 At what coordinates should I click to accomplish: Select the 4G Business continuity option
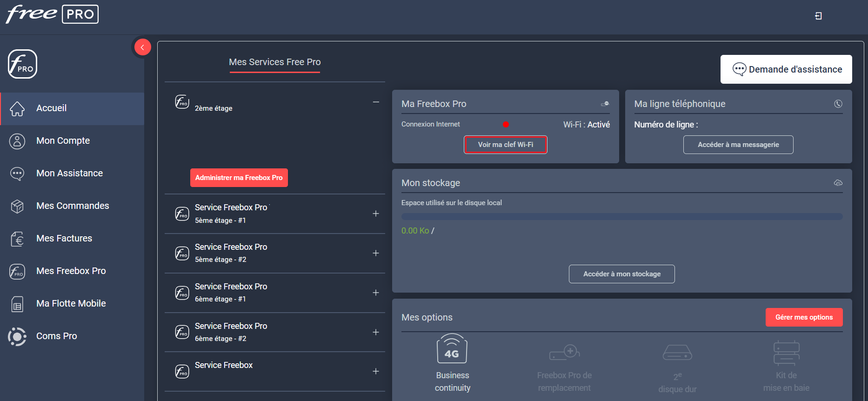452,364
